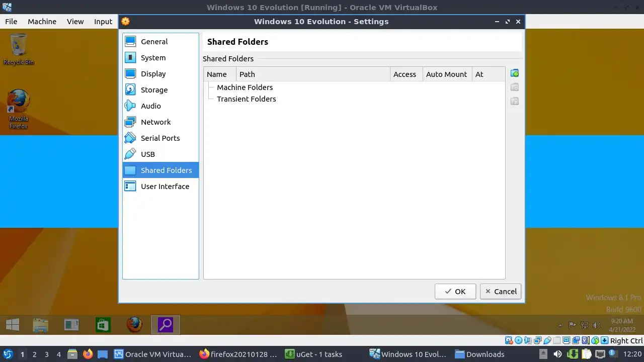The image size is (644, 362).
Task: Open host application menu launcher
Action: click(8, 354)
